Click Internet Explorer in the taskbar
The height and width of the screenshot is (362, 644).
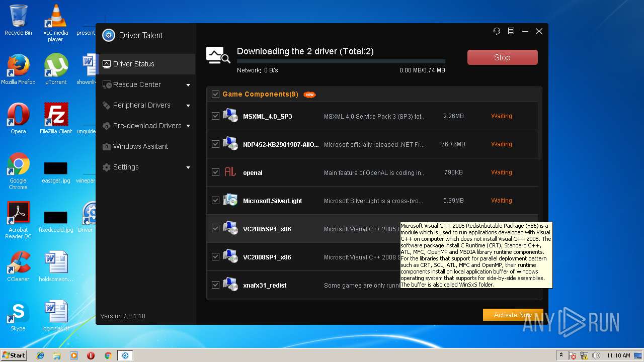pos(40,355)
